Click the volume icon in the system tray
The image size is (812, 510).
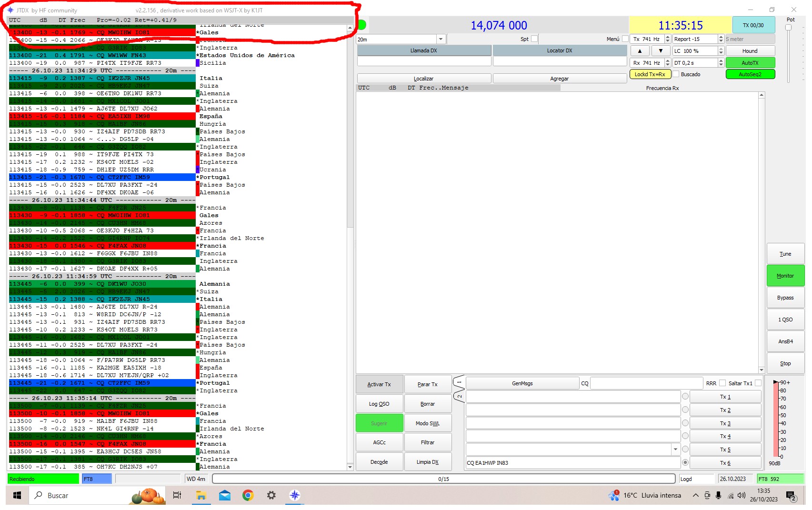742,496
